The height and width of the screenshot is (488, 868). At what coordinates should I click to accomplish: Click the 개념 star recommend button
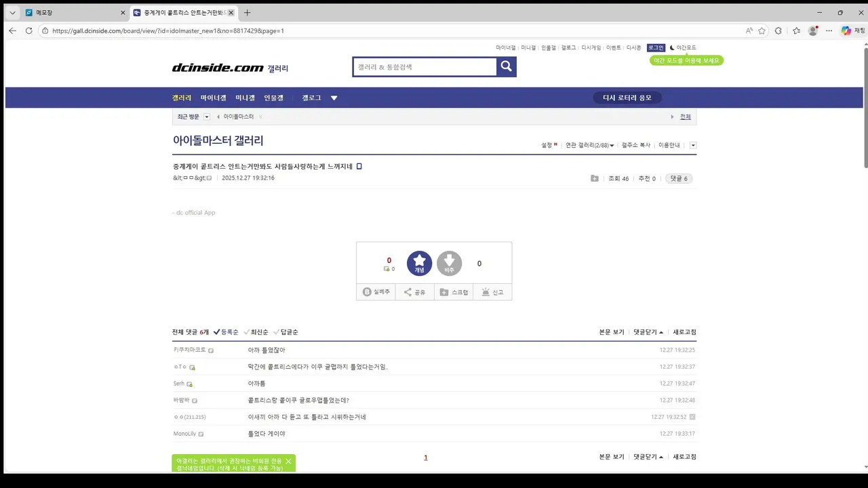[419, 263]
